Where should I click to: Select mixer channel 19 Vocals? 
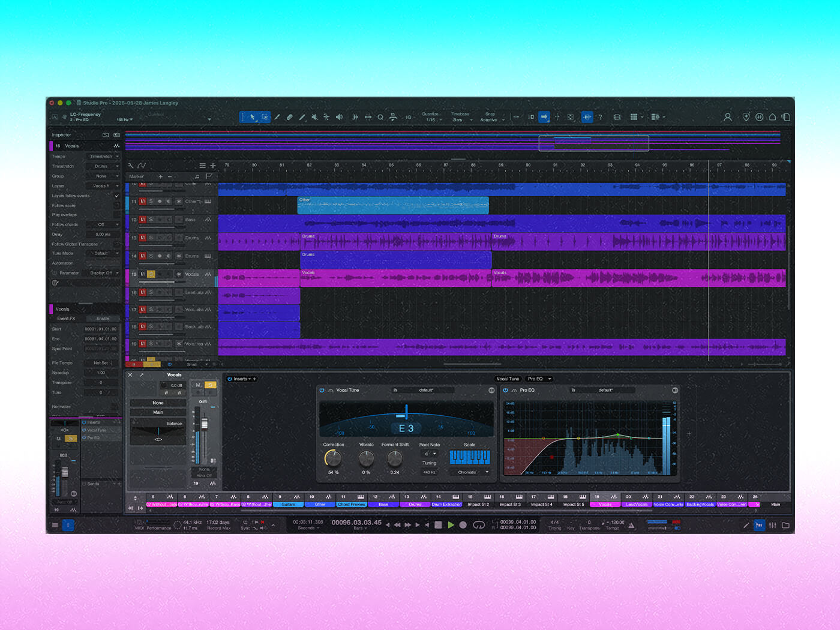[605, 500]
